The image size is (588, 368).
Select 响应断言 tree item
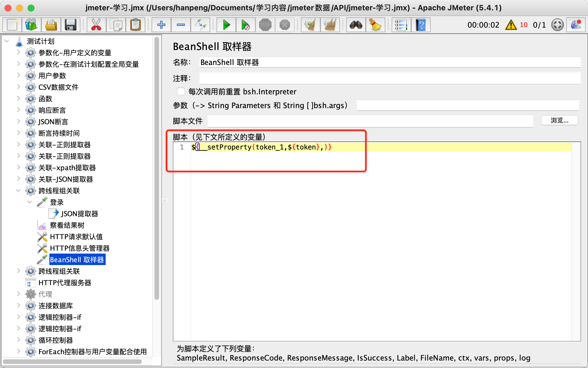[52, 110]
